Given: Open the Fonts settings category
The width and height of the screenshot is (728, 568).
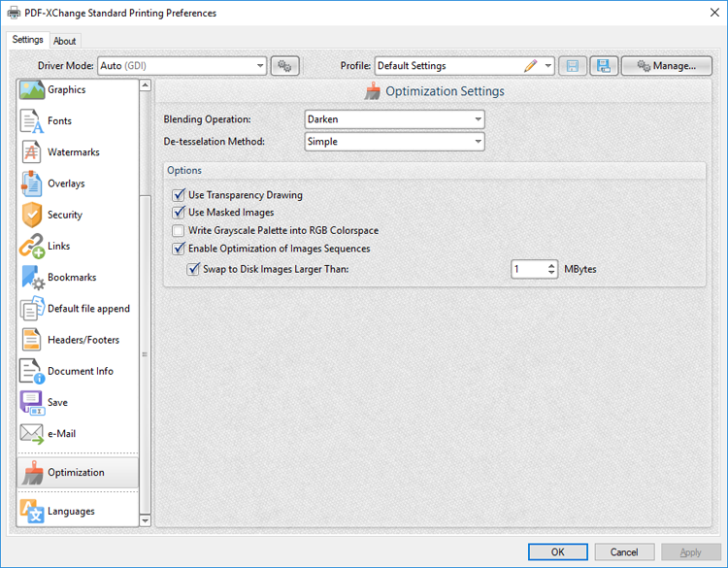Looking at the screenshot, I should tap(78, 120).
